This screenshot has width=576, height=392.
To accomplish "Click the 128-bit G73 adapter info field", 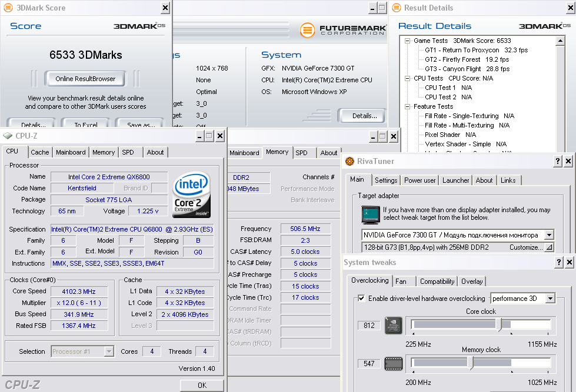I will (457, 247).
